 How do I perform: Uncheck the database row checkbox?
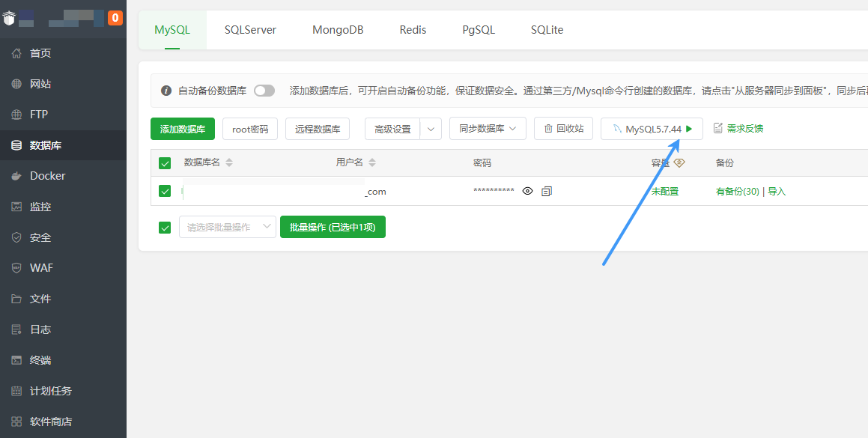(x=166, y=192)
